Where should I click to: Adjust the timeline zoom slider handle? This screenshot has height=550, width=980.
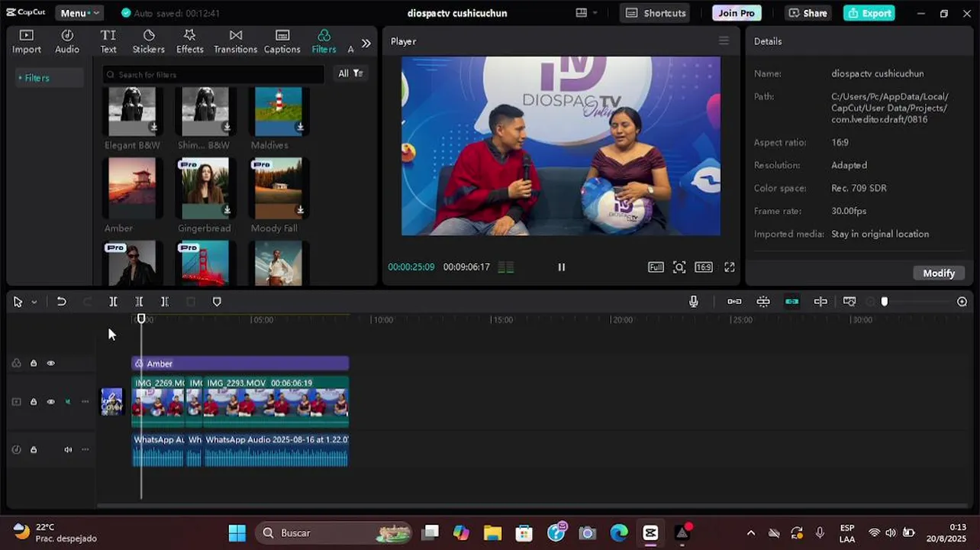pyautogui.click(x=885, y=302)
